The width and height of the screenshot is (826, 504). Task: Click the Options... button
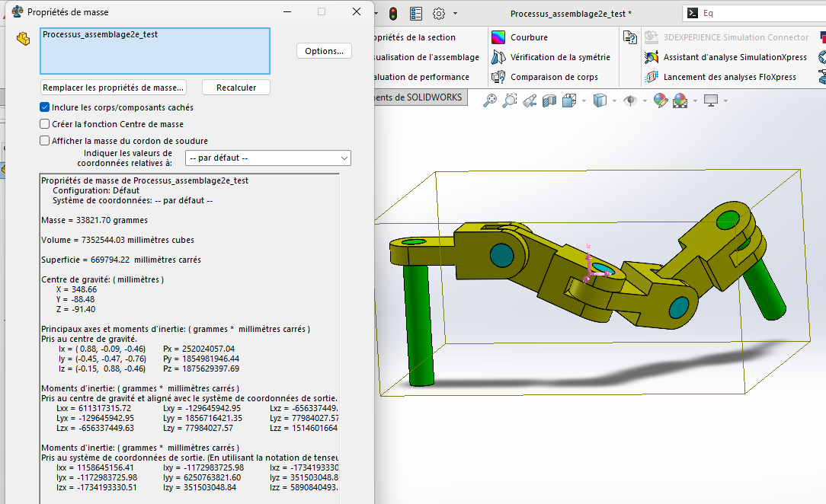(x=324, y=51)
